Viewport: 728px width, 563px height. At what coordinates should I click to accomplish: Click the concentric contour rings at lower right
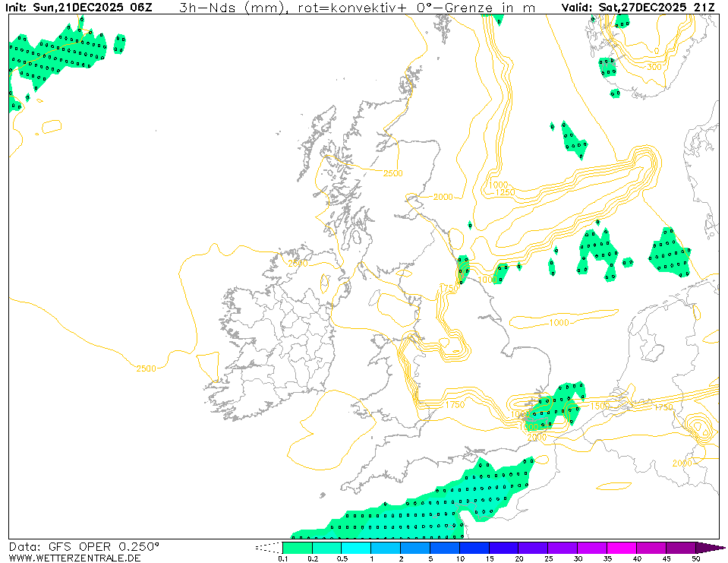pyautogui.click(x=697, y=428)
